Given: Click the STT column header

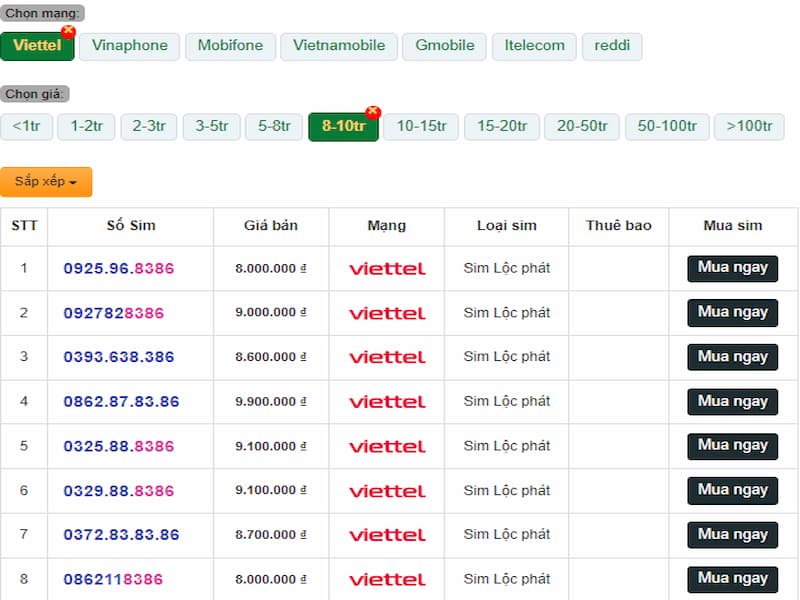Looking at the screenshot, I should pos(24,226).
